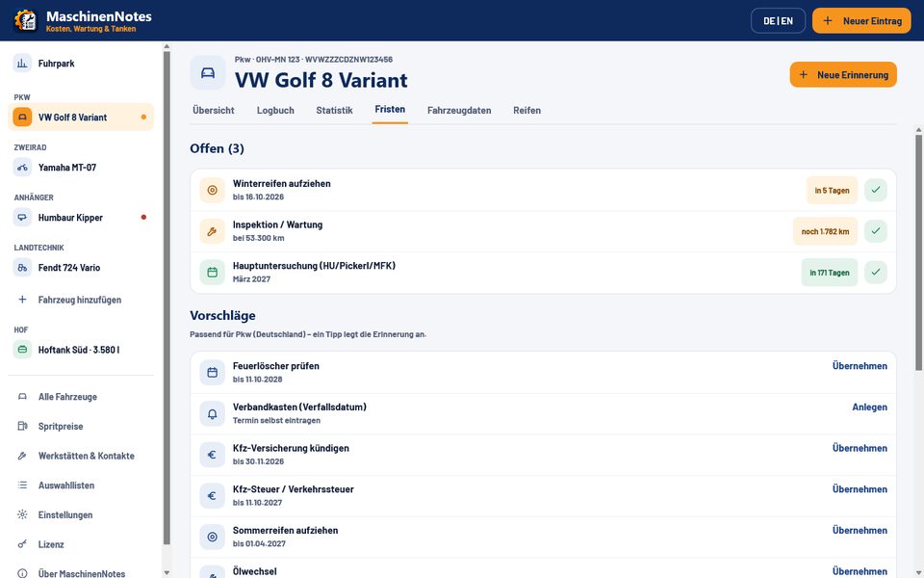Image resolution: width=924 pixels, height=578 pixels.
Task: Click the main content vertical scrollbar
Action: click(x=918, y=252)
